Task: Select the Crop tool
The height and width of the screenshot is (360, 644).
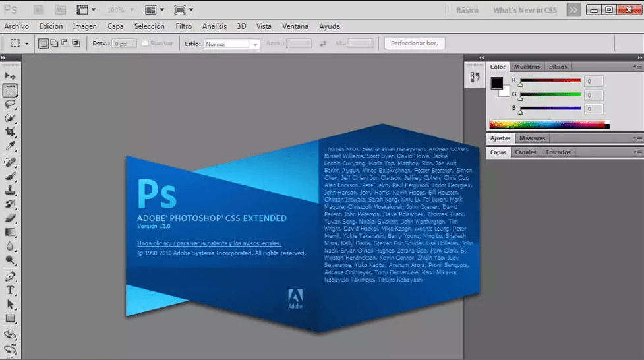Action: [11, 132]
